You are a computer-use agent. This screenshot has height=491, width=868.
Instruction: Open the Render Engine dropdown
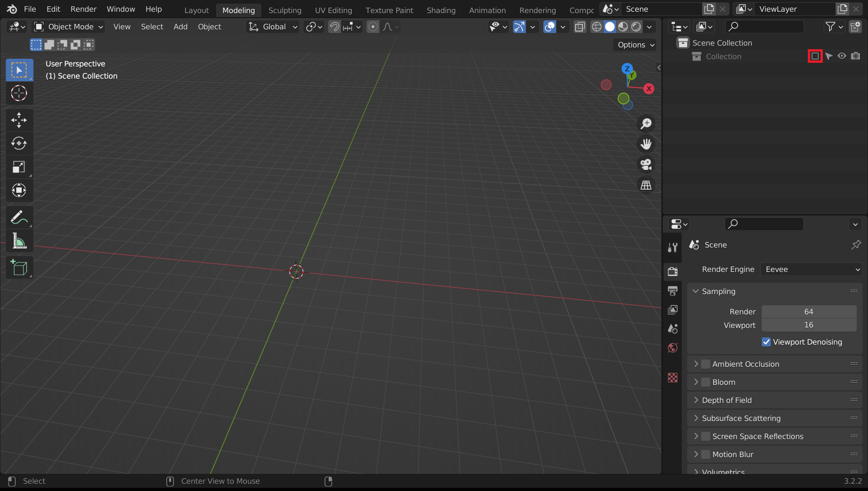(812, 269)
